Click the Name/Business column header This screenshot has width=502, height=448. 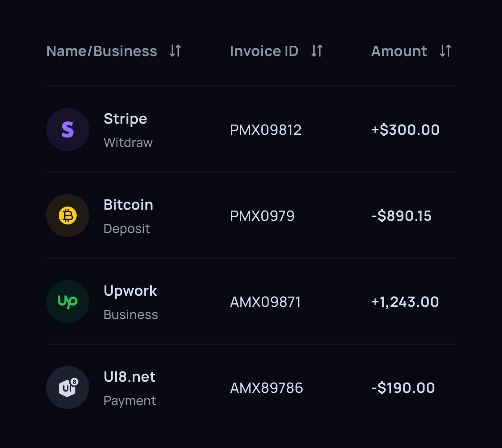pos(102,51)
